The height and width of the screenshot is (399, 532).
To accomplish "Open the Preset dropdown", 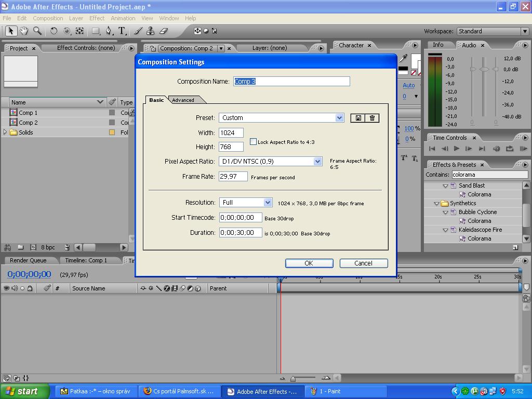I will [339, 118].
